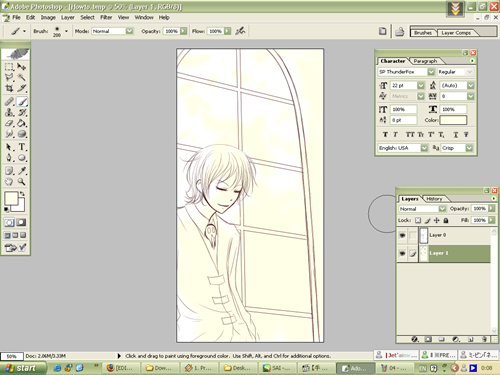Image resolution: width=500 pixels, height=375 pixels.
Task: Click the Character text color swatch
Action: point(453,120)
